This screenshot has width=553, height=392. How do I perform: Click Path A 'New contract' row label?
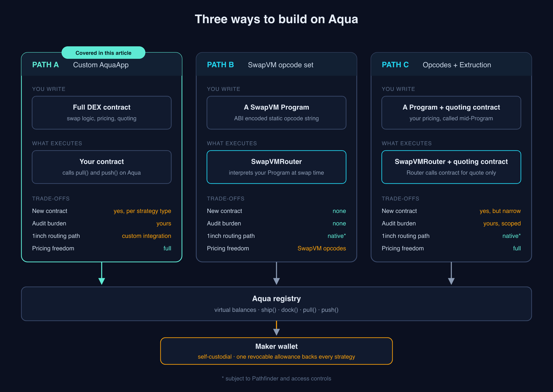tap(50, 211)
